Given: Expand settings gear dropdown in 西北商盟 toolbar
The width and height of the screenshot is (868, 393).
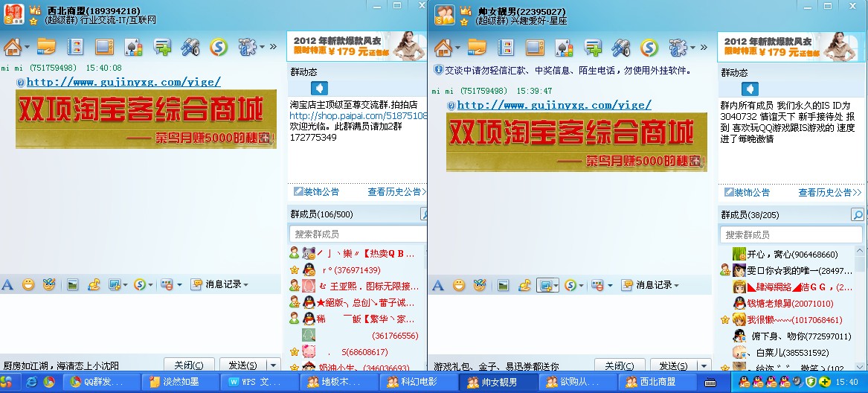Looking at the screenshot, I should pos(262,48).
